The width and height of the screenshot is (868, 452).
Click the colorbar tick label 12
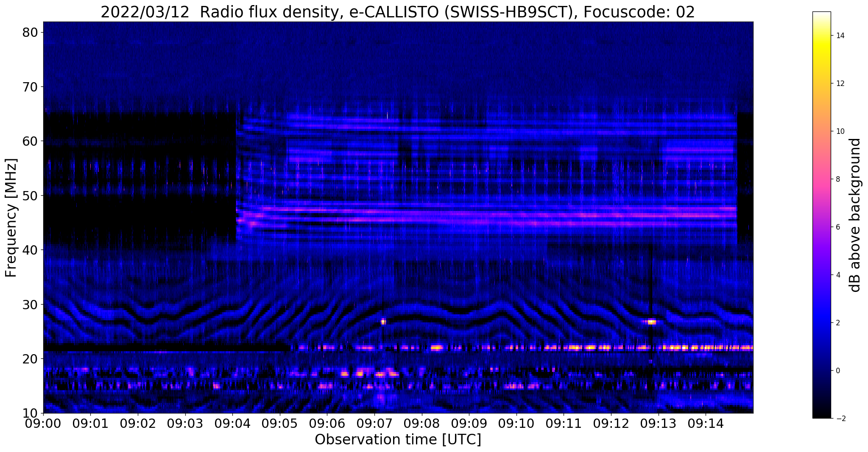click(x=840, y=83)
